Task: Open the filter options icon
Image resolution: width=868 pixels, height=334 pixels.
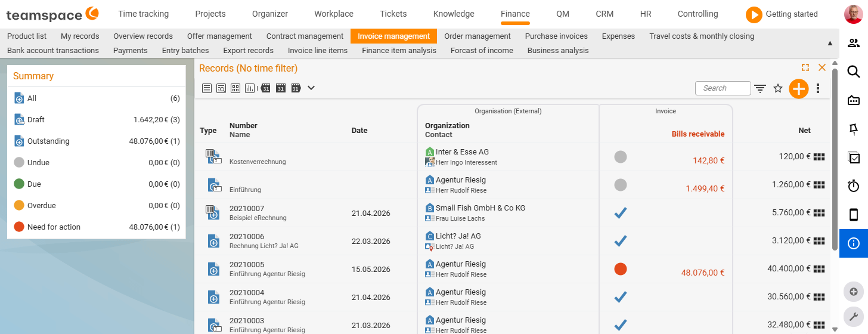Action: click(x=760, y=89)
